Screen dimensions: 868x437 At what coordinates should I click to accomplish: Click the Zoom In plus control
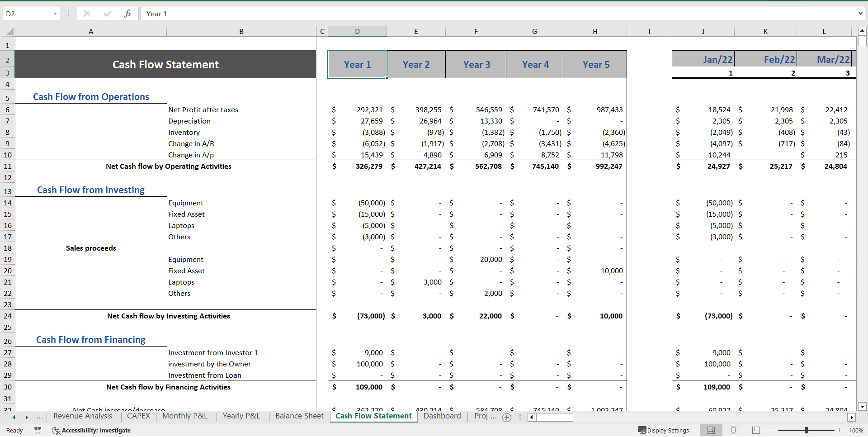coord(839,430)
